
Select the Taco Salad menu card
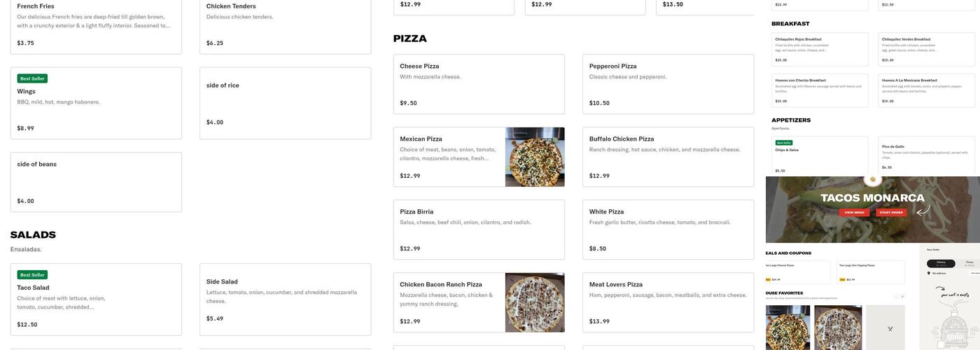pos(96,299)
